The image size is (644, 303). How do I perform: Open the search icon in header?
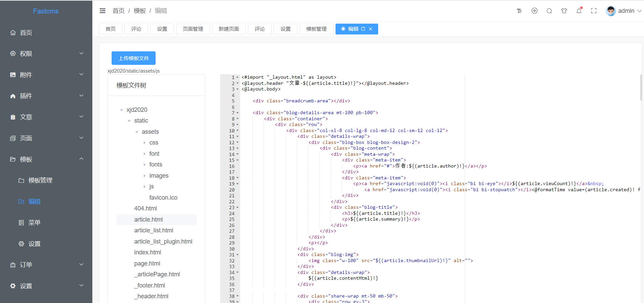click(549, 11)
